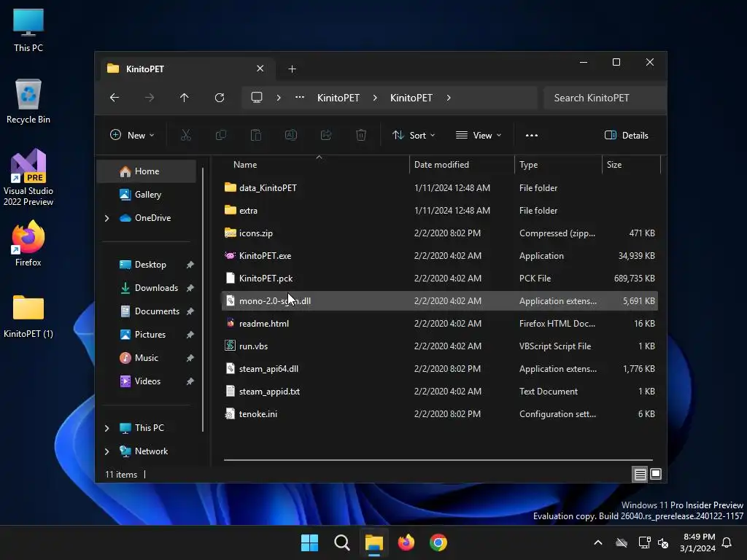
Task: Open Pictures quick access folder
Action: 150,335
